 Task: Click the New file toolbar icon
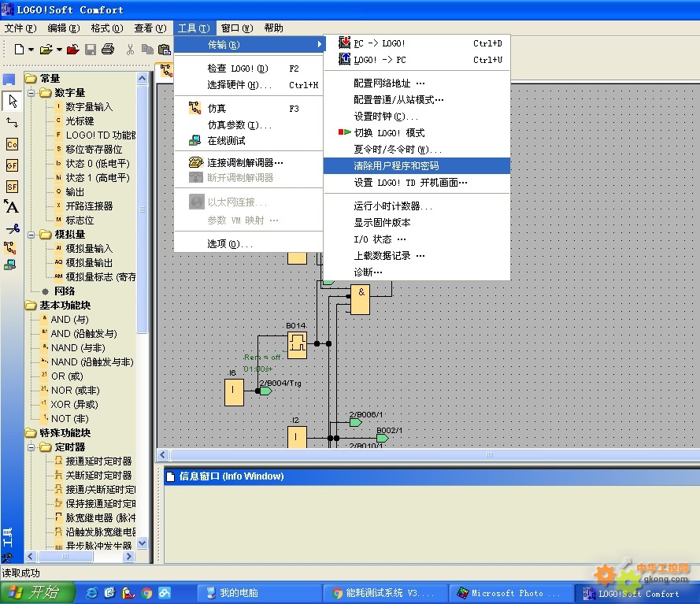click(x=19, y=49)
